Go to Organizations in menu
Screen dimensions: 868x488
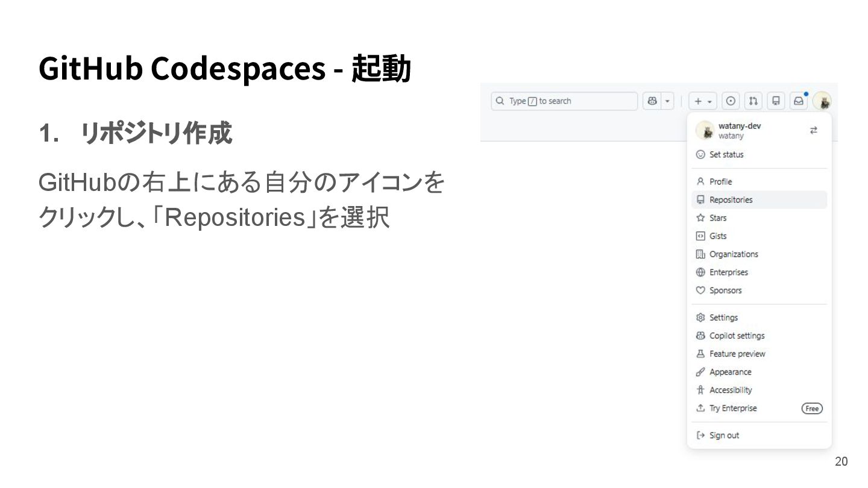click(x=733, y=254)
